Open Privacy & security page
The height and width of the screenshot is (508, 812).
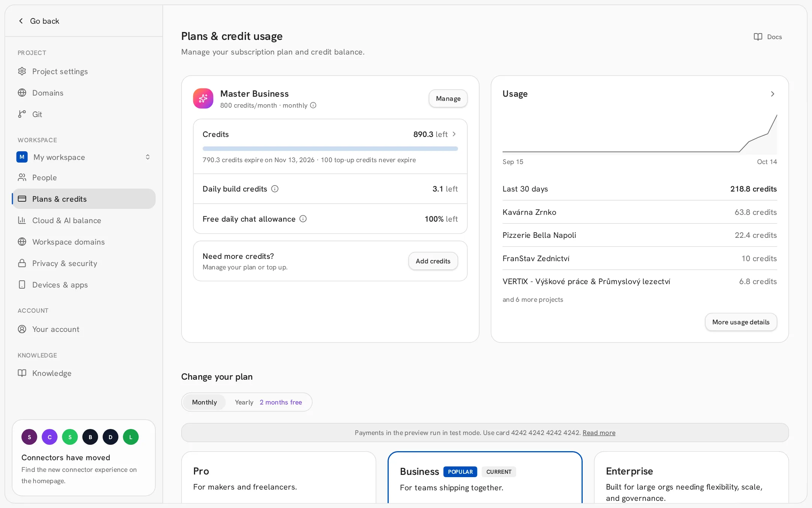[x=83, y=263]
